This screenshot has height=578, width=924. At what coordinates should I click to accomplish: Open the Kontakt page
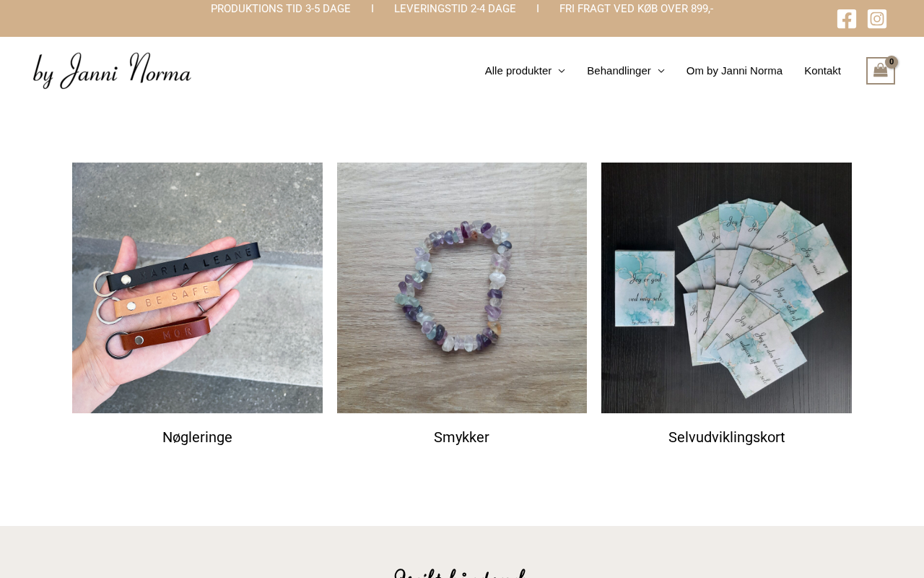pos(822,71)
